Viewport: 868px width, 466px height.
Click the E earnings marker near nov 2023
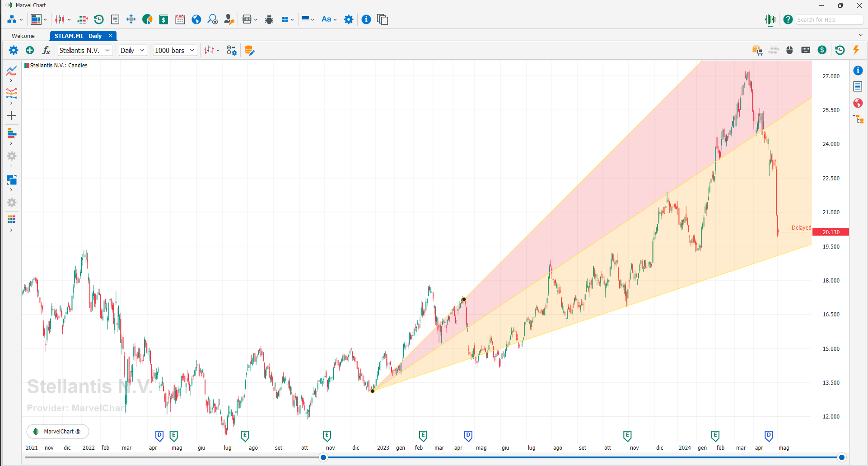[x=627, y=436]
